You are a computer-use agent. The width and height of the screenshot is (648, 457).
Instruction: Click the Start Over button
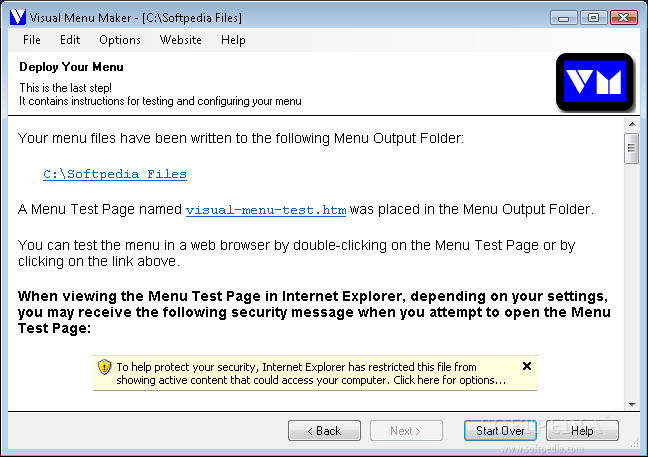tap(500, 431)
